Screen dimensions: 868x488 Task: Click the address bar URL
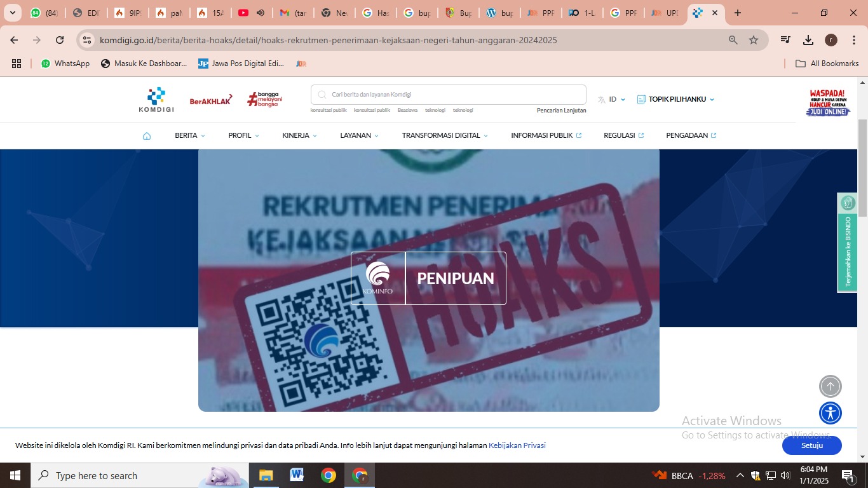[x=329, y=40]
